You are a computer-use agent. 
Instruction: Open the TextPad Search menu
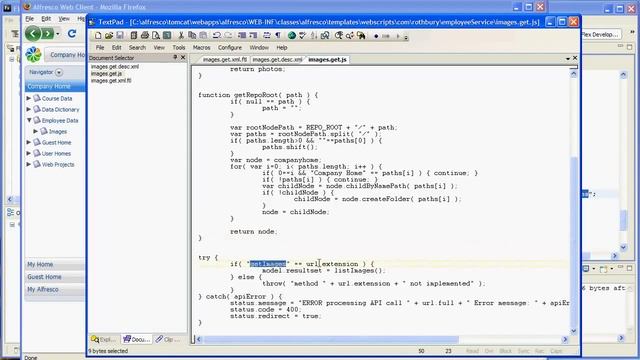pyautogui.click(x=137, y=48)
